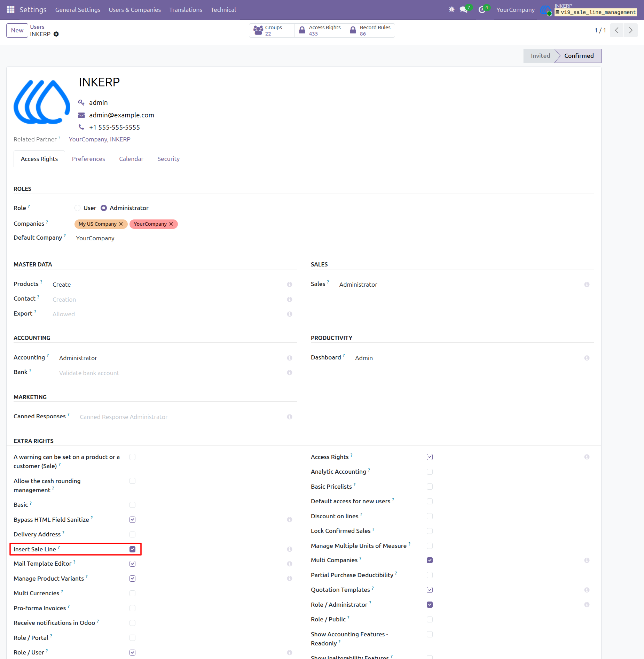Open the Dashboard access level dropdown
This screenshot has height=659, width=644.
(468, 358)
